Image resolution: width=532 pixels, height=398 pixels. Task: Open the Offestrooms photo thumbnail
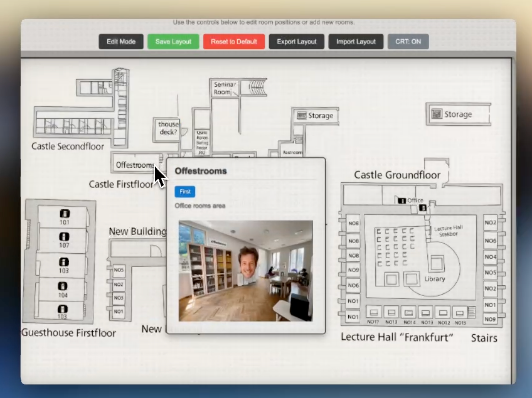click(x=246, y=271)
